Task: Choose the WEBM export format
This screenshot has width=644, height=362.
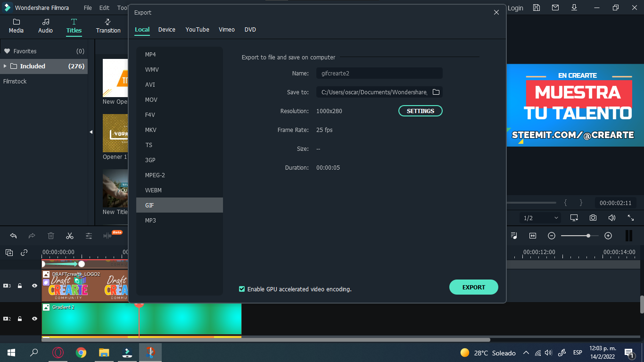Action: (180, 190)
